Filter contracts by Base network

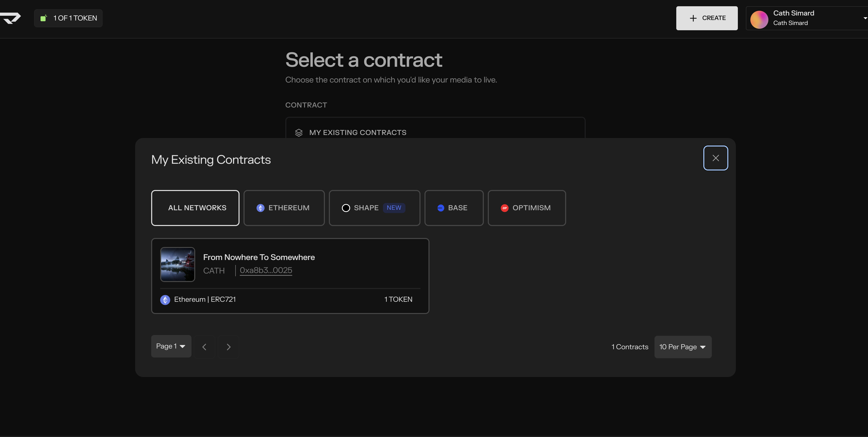click(x=454, y=208)
